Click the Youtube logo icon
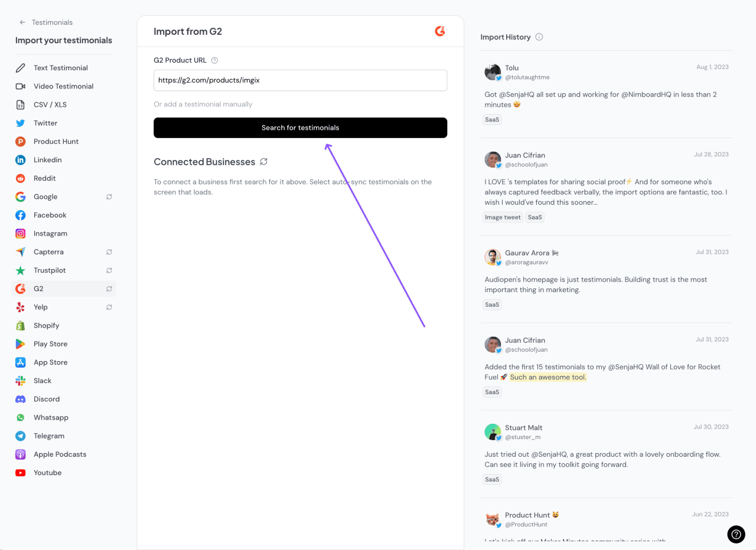This screenshot has height=550, width=756. click(21, 473)
